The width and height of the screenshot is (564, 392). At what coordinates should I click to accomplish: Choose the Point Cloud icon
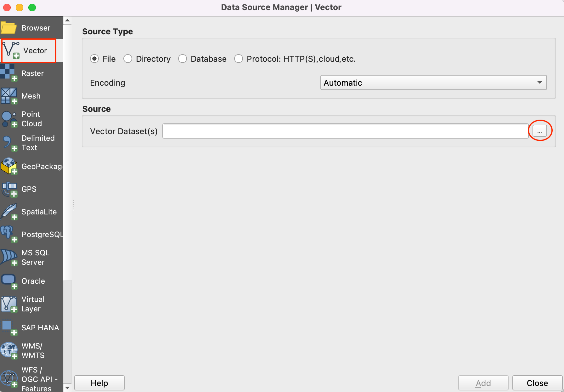pyautogui.click(x=9, y=119)
